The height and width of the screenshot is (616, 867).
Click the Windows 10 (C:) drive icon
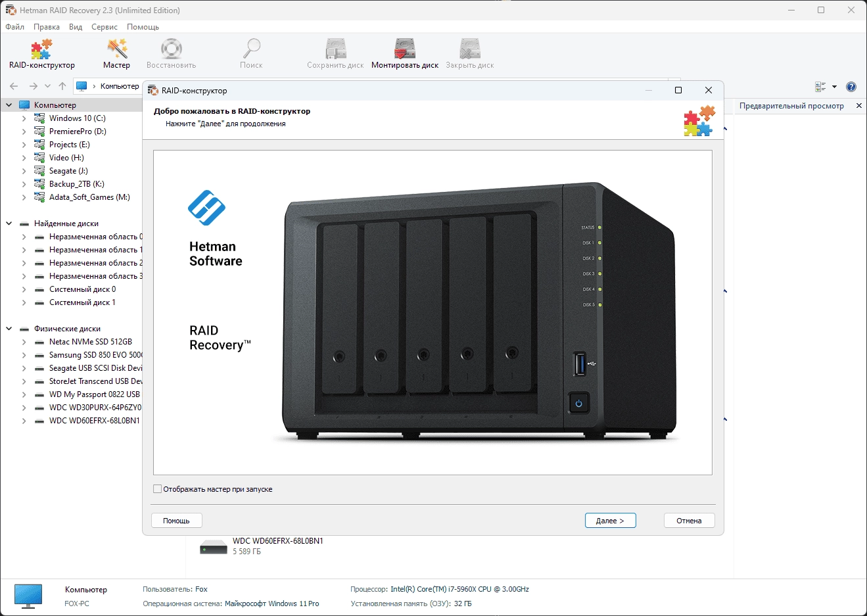39,118
